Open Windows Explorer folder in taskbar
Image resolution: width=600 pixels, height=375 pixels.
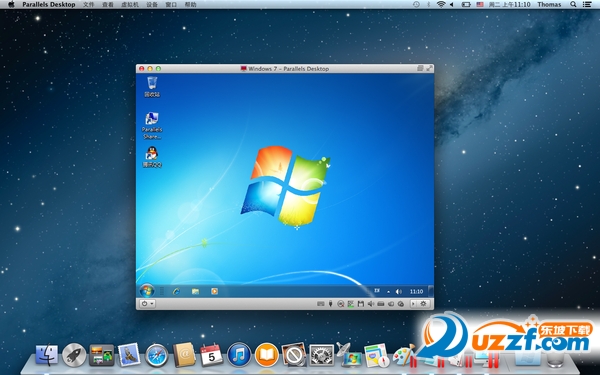pyautogui.click(x=196, y=292)
